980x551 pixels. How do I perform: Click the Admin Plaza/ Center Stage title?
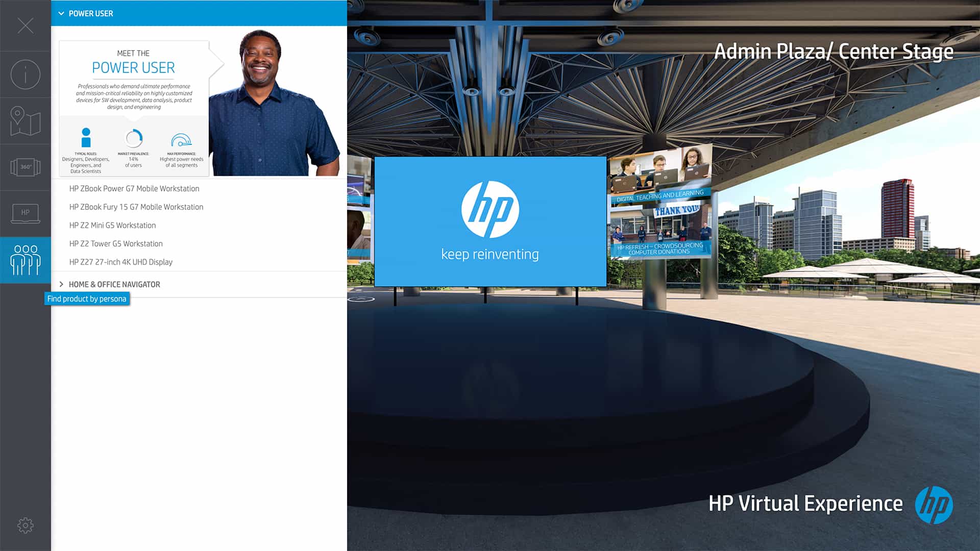pyautogui.click(x=834, y=52)
